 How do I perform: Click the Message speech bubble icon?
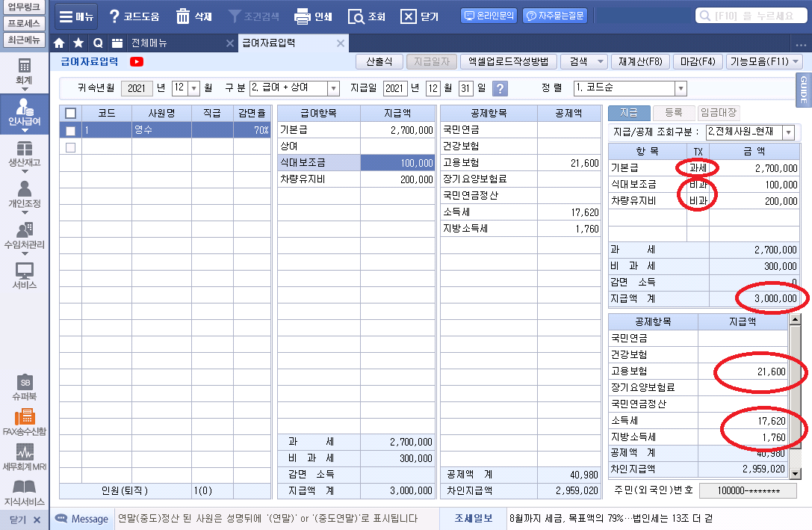(x=61, y=519)
